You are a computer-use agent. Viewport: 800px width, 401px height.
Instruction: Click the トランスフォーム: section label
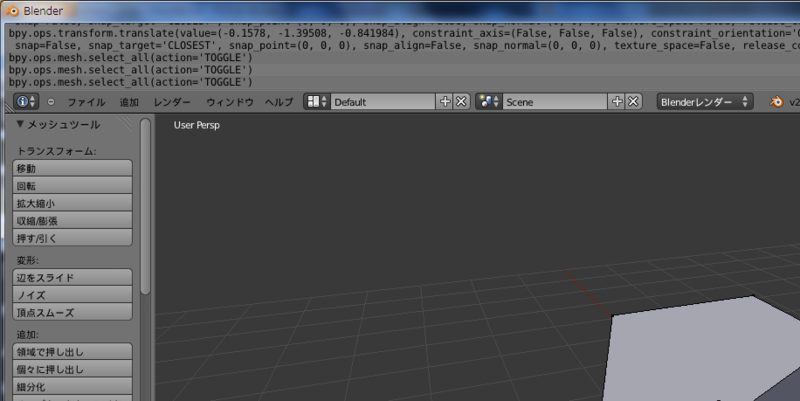click(57, 151)
